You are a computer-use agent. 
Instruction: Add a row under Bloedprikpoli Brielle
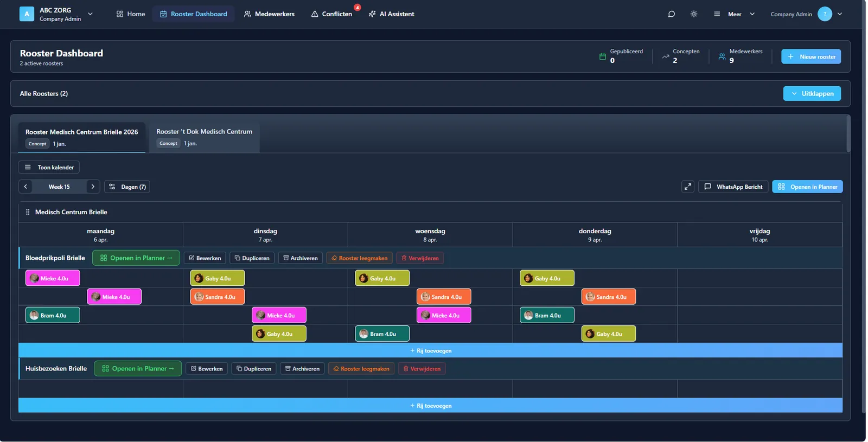[431, 350]
